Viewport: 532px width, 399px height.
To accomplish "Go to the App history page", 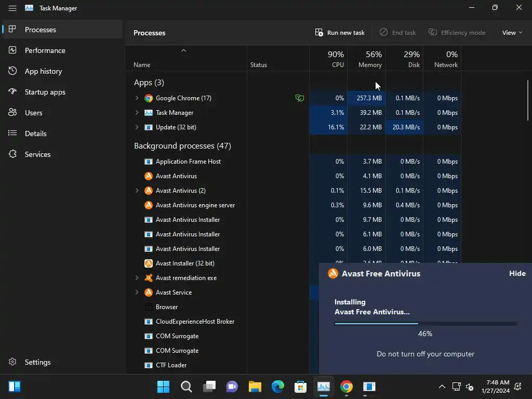I will tap(62, 71).
